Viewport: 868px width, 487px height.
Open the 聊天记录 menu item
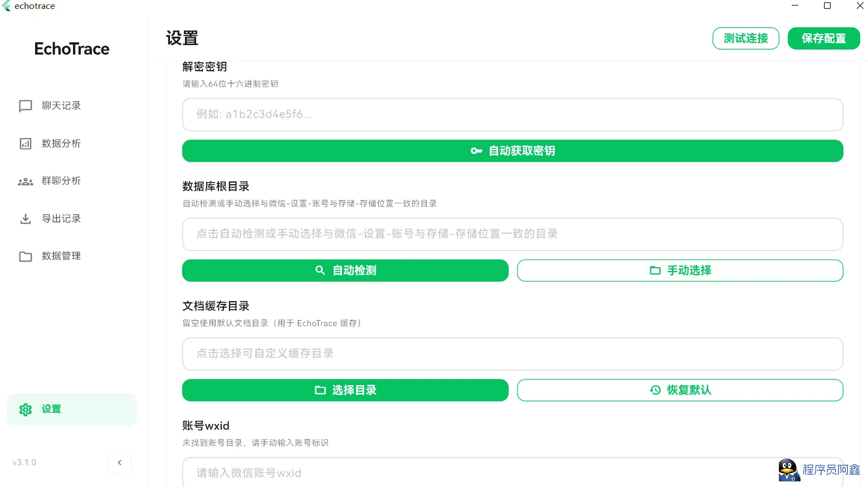(x=61, y=106)
